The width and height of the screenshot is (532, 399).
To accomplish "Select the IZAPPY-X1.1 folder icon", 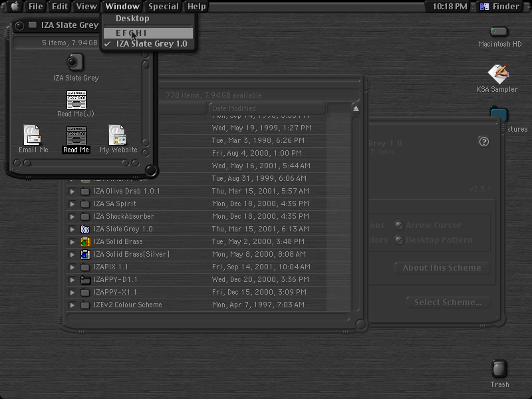I will pyautogui.click(x=85, y=292).
